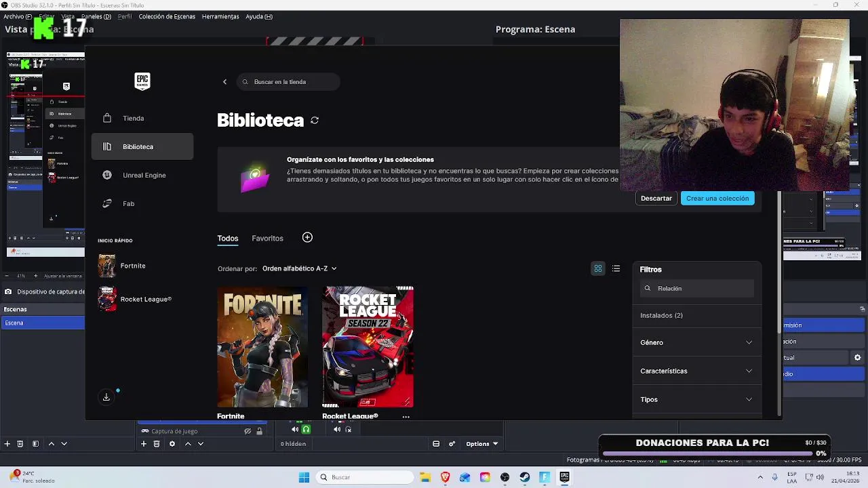Click the Epic Games logo in sidebar

tap(142, 81)
